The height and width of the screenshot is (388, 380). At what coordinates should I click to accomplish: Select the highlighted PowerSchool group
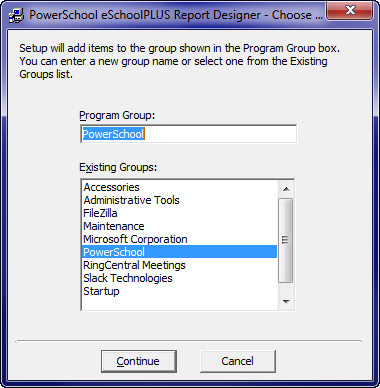pos(179,252)
